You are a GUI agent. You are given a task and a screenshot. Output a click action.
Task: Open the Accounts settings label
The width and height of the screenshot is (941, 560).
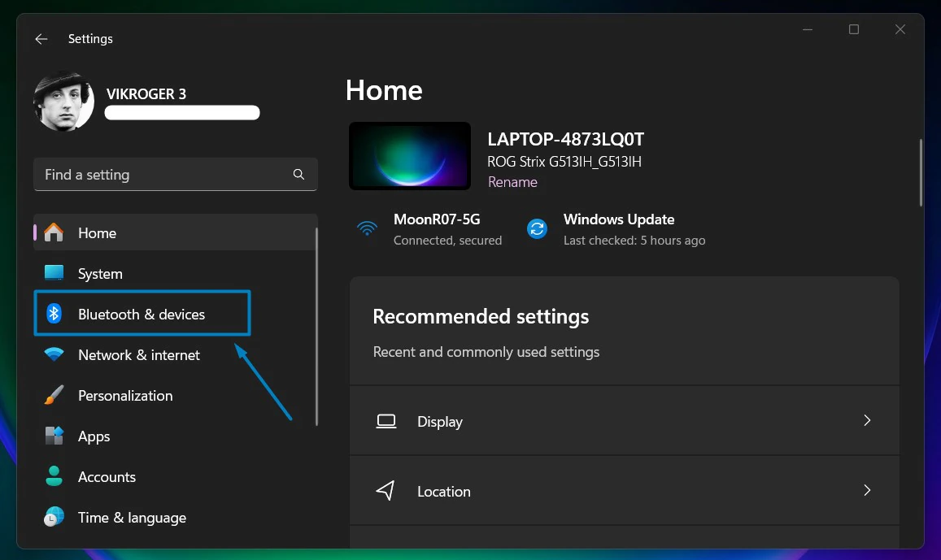coord(107,477)
